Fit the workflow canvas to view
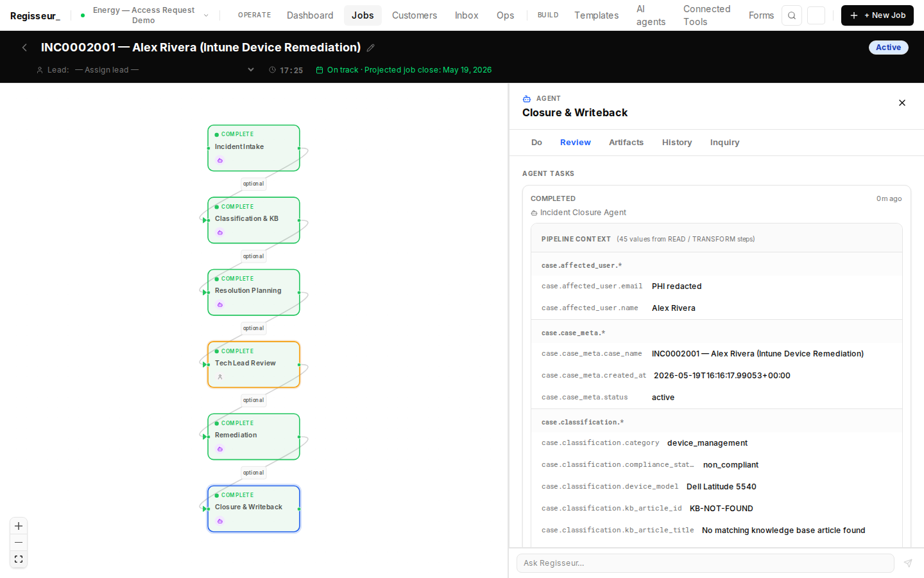Image resolution: width=924 pixels, height=578 pixels. pyautogui.click(x=19, y=559)
